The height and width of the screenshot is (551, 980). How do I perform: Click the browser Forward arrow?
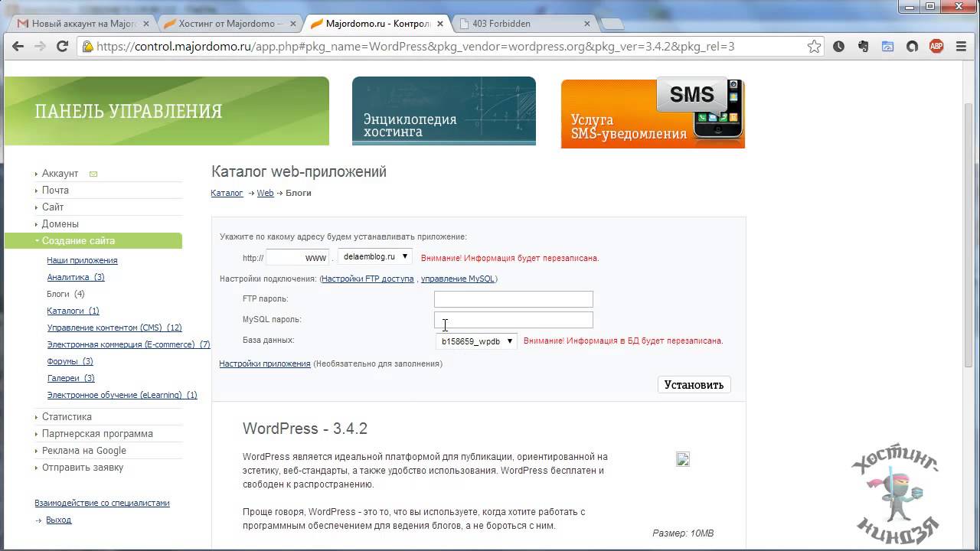(40, 47)
